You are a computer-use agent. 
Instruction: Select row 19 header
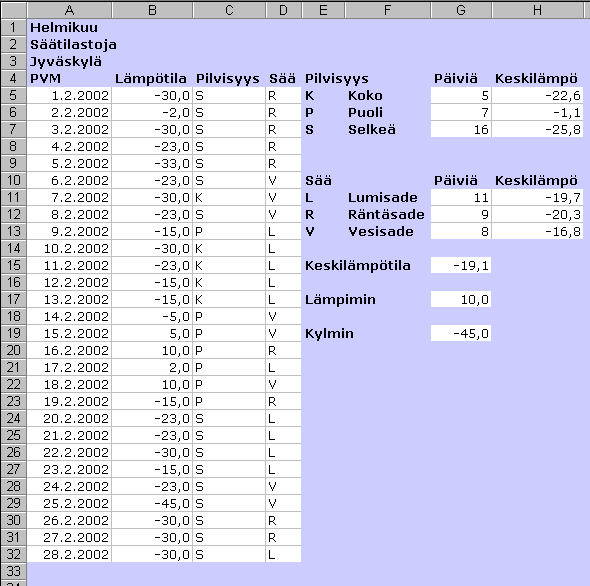(x=14, y=333)
